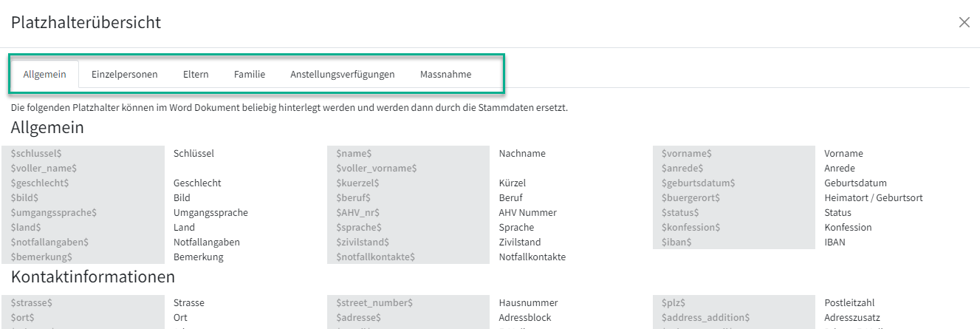Click the $adresse$ placeholder

pos(358,318)
